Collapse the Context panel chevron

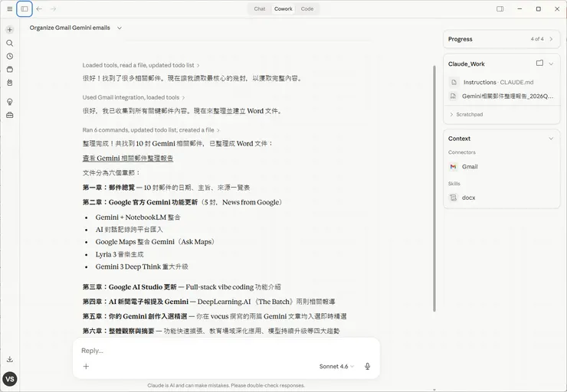[x=551, y=139]
